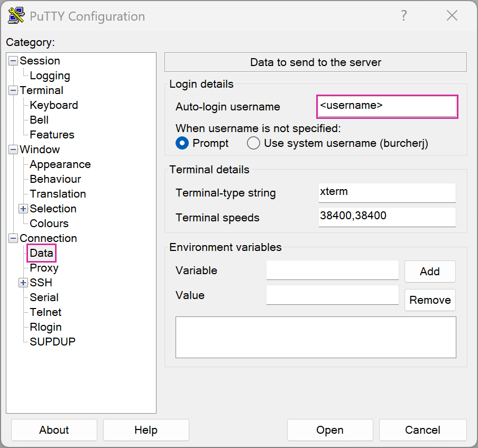Click Open to start the session
478x448 pixels.
pyautogui.click(x=330, y=430)
